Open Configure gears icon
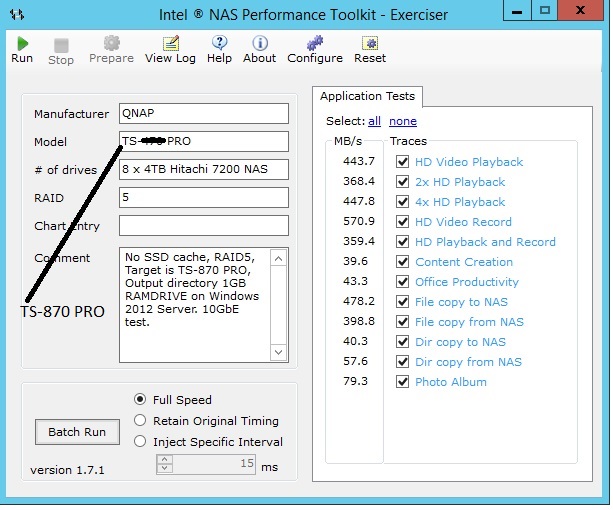This screenshot has width=613, height=510. (315, 43)
